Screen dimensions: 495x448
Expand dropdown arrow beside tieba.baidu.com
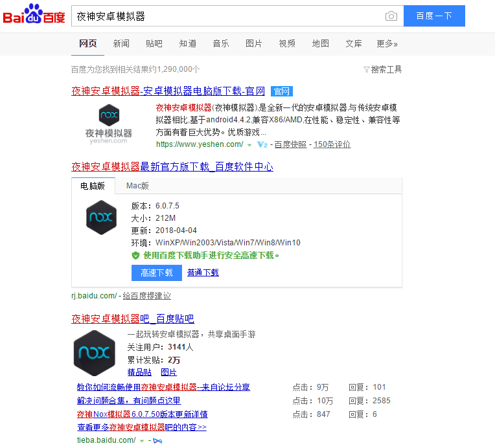[x=142, y=441]
